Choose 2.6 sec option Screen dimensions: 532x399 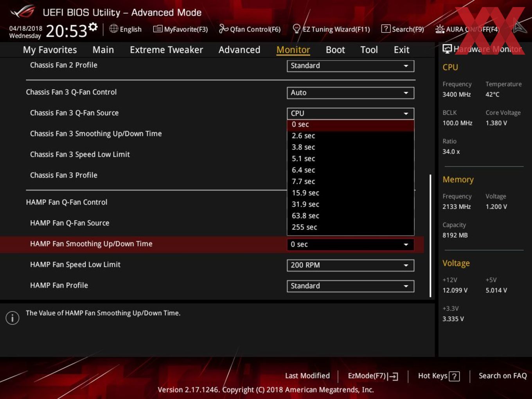tap(350, 136)
